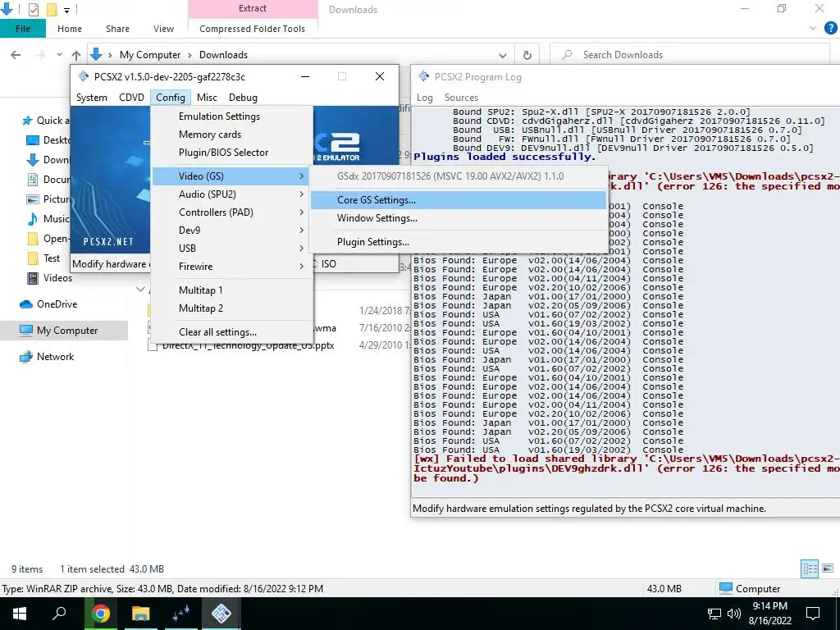Switch to details view layout icon
The height and width of the screenshot is (630, 840).
point(810,569)
